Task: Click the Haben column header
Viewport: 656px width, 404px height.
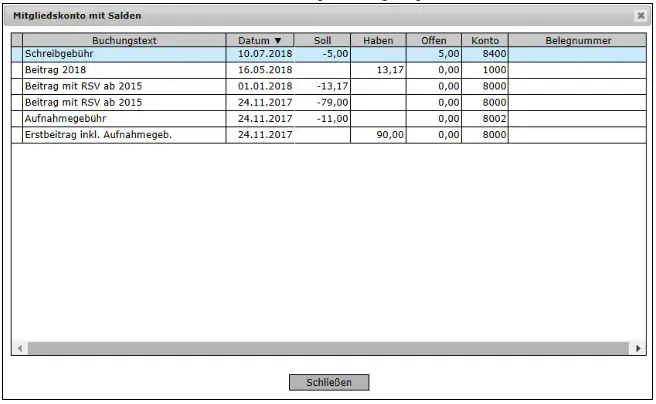Action: [377, 40]
